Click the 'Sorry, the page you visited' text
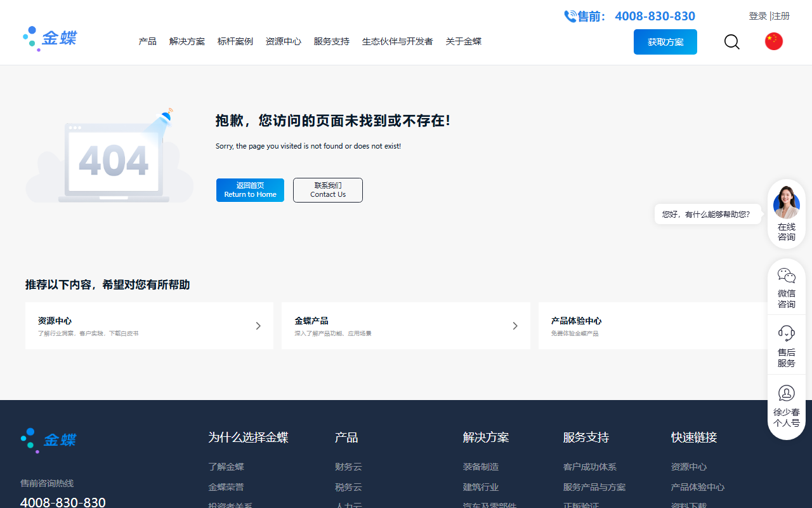 [308, 146]
